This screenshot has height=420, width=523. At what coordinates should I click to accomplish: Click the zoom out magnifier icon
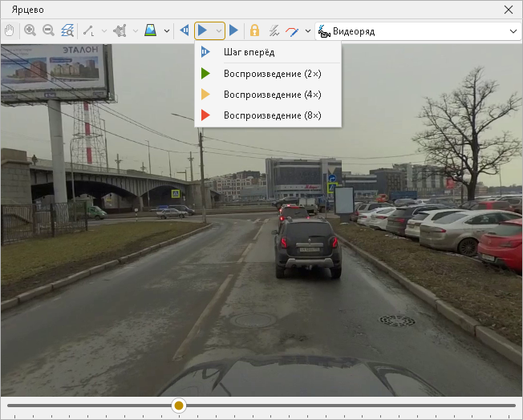click(48, 31)
